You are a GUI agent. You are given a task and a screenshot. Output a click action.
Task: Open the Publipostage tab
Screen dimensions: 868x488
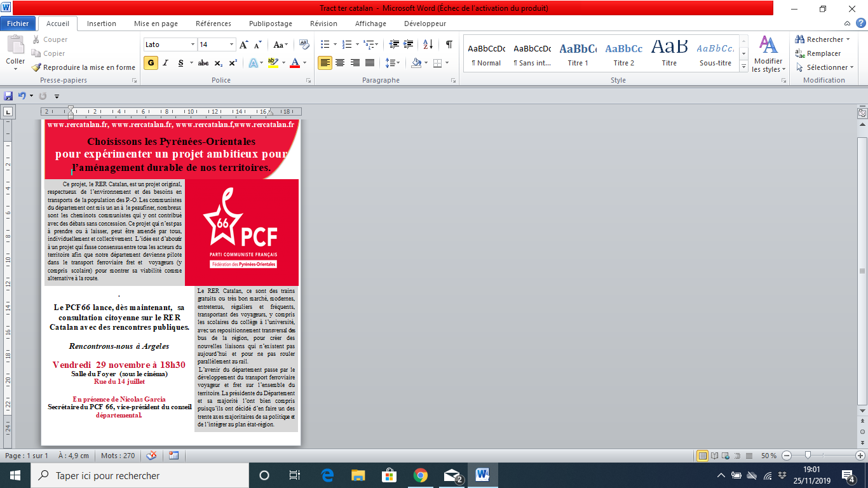[271, 24]
